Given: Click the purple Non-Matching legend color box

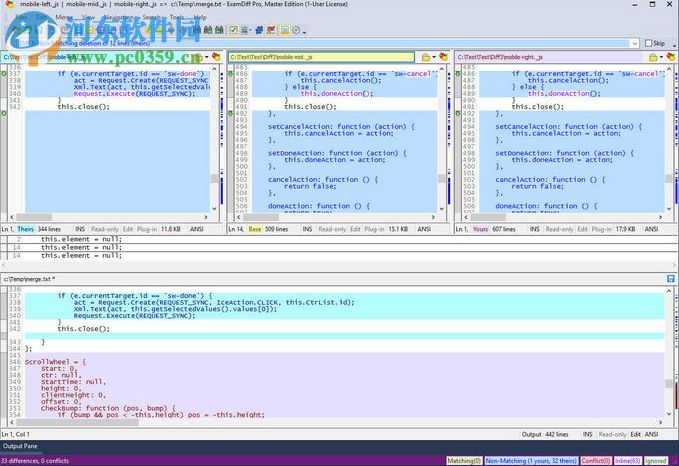Looking at the screenshot, I should point(532,460).
